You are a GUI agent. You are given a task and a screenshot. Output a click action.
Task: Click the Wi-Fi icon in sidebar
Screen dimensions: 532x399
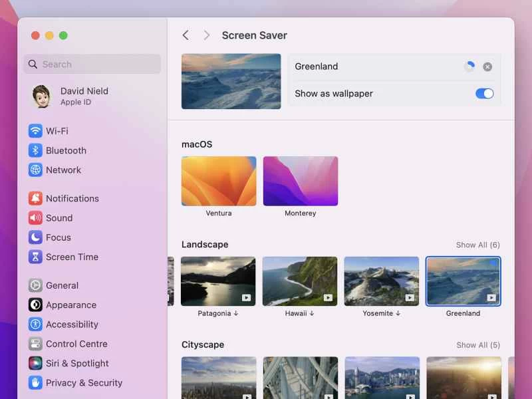35,131
